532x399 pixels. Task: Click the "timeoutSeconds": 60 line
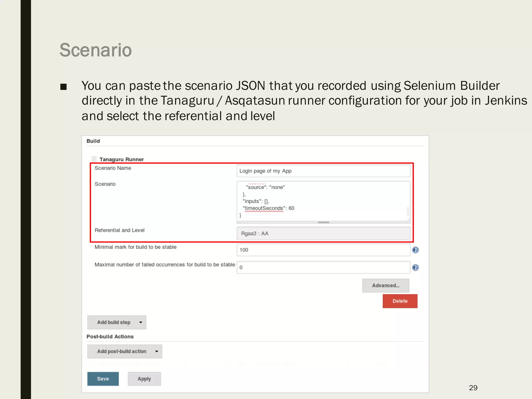coord(269,208)
